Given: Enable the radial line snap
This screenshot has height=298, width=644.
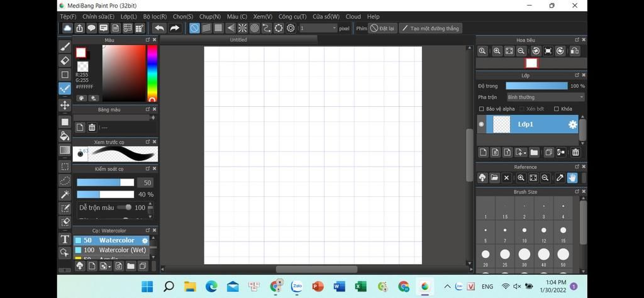Looking at the screenshot, I should tap(243, 28).
